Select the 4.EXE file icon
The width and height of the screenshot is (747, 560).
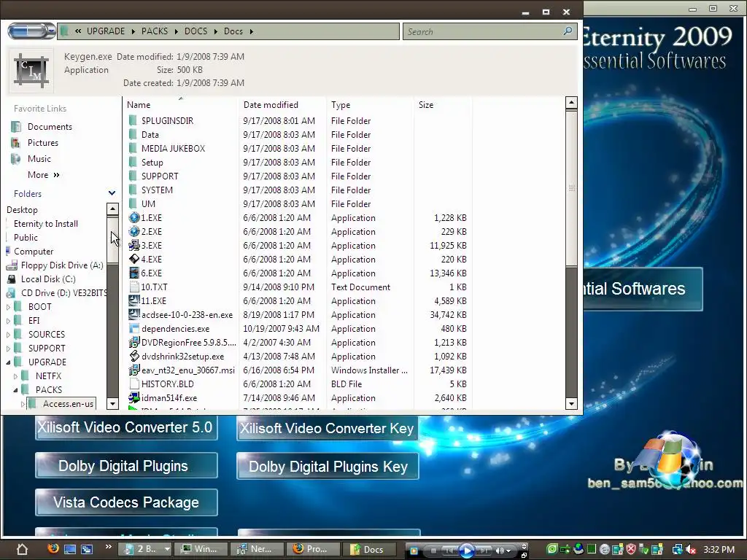134,259
